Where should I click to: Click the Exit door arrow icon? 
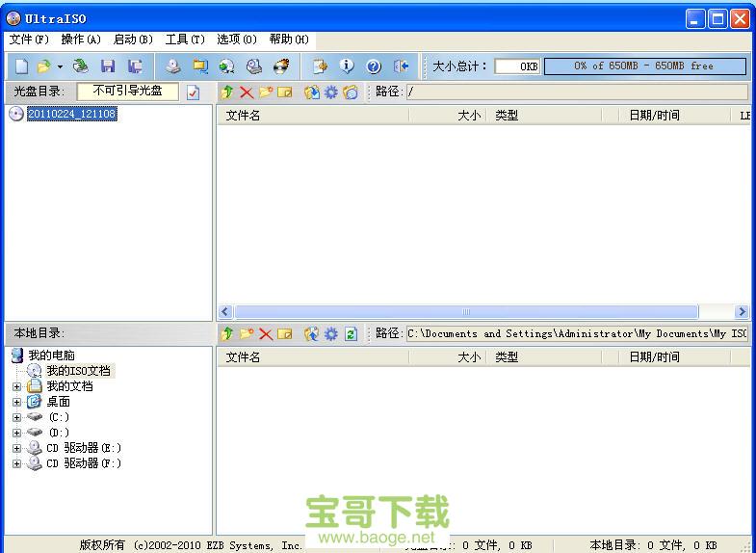tap(402, 66)
